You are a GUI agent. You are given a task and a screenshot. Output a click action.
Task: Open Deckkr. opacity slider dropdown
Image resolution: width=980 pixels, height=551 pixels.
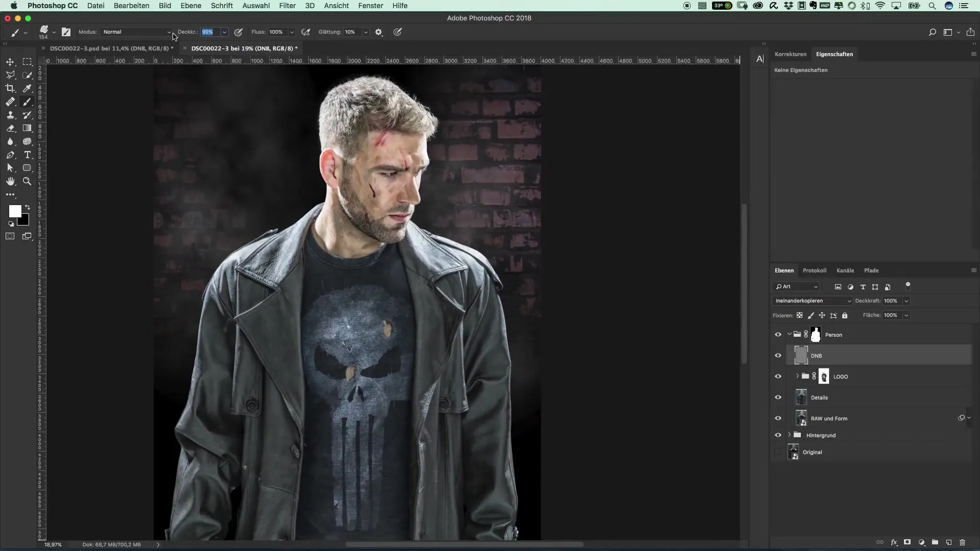[224, 32]
